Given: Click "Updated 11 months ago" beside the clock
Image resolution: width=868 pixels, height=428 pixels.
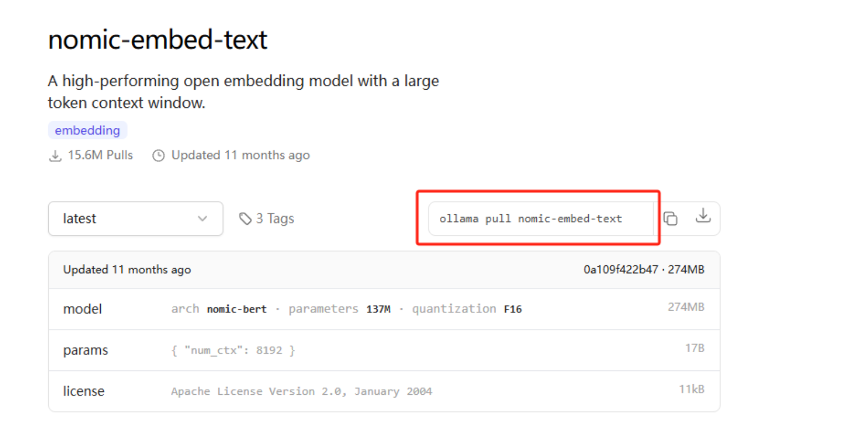Looking at the screenshot, I should (x=240, y=155).
